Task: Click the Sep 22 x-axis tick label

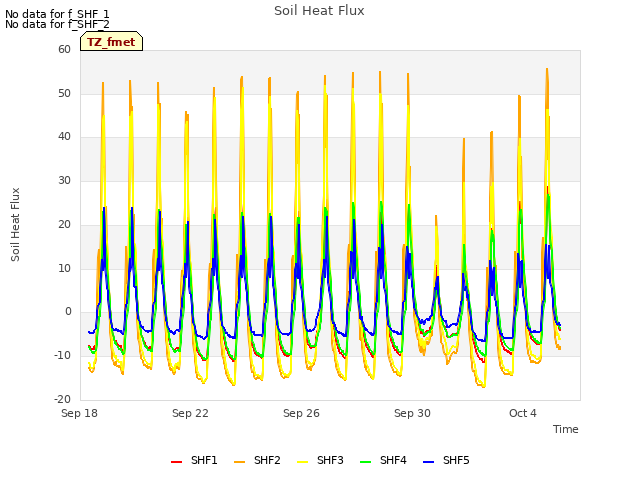Action: point(190,413)
